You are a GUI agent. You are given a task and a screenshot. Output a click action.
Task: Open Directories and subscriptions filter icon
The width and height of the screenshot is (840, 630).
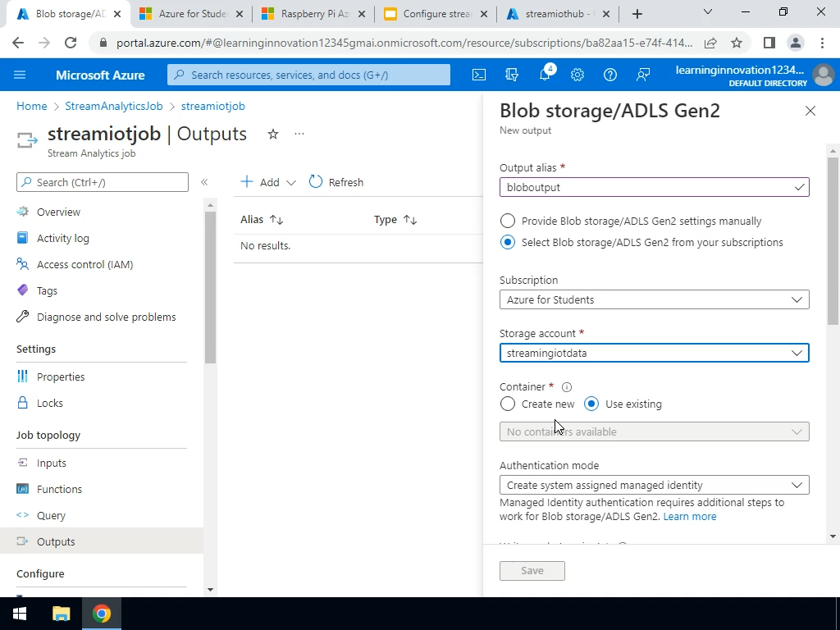coord(512,75)
